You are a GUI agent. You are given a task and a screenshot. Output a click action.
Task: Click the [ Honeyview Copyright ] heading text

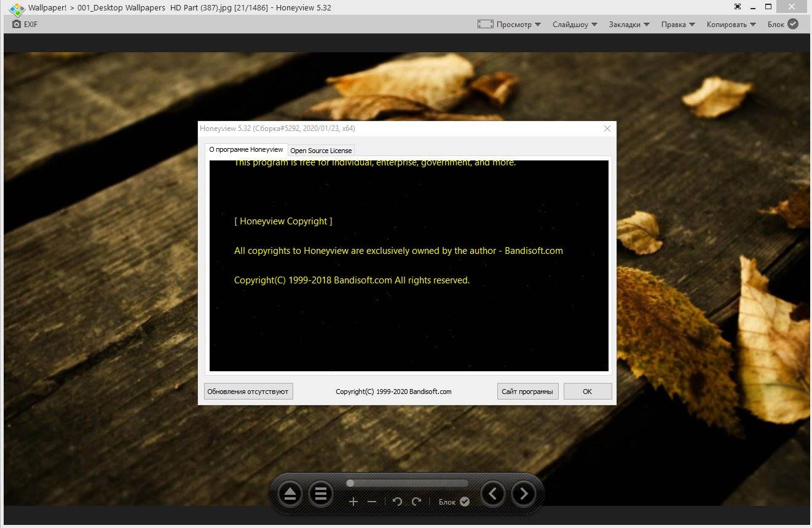(x=283, y=221)
